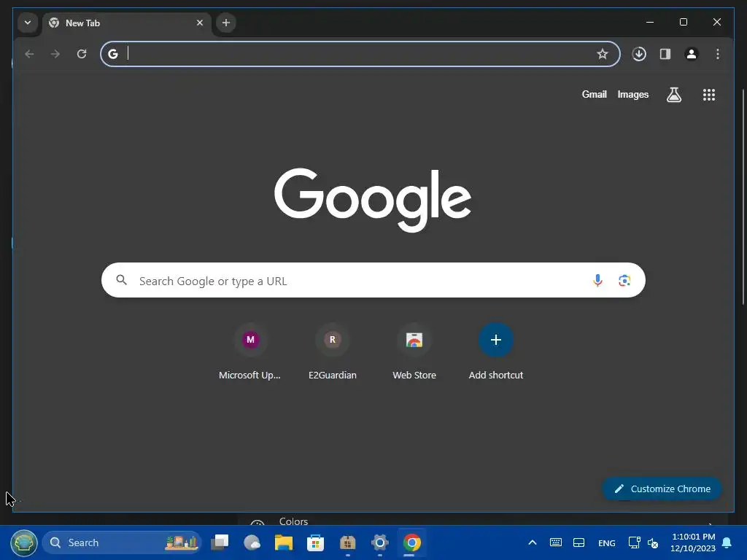The image size is (747, 560).
Task: Open the Windows Start button
Action: 24,542
